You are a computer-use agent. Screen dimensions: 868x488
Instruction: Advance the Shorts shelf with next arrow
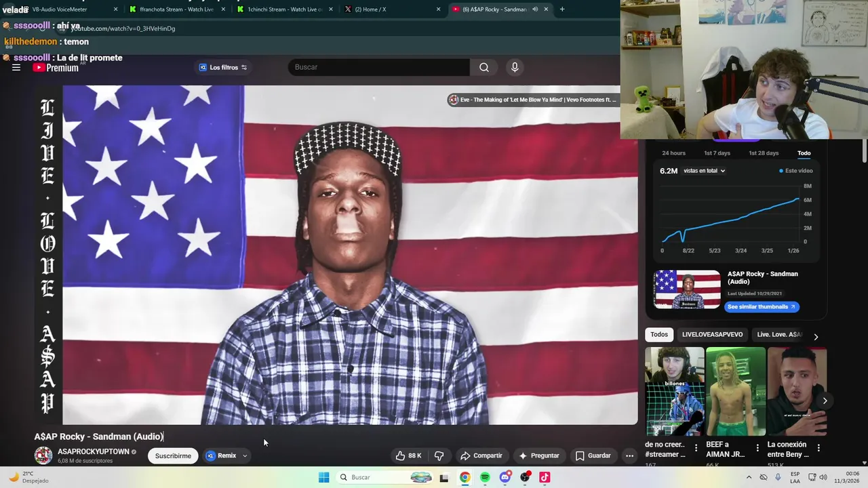coord(825,401)
